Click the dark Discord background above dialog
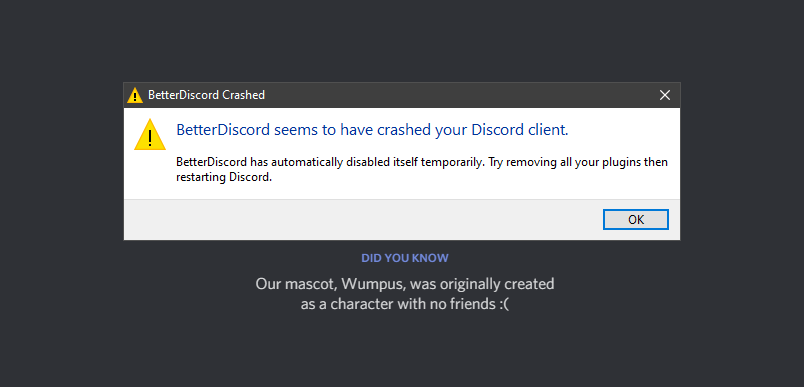The height and width of the screenshot is (387, 804). point(402,41)
